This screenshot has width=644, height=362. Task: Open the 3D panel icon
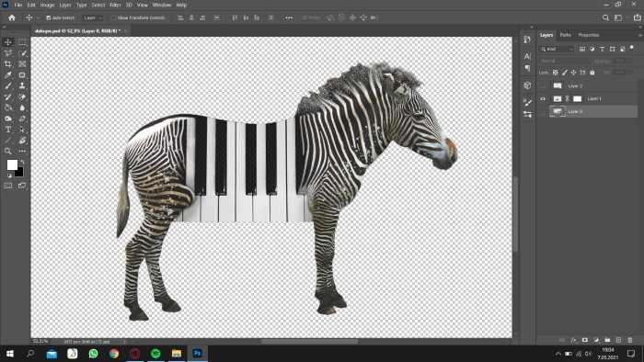527,85
